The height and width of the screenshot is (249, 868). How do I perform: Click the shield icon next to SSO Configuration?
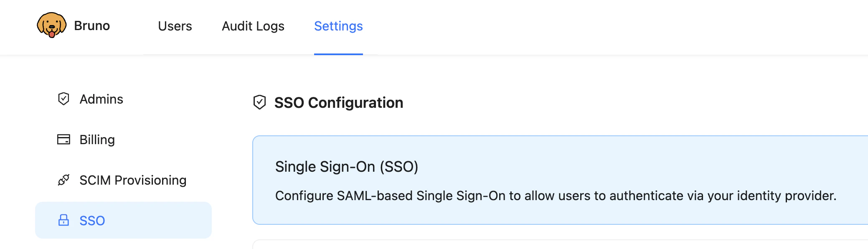click(x=260, y=102)
